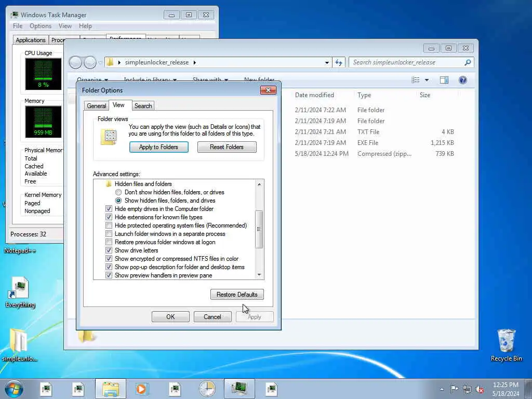532x399 pixels.
Task: Click Restore Defaults button
Action: pos(237,295)
